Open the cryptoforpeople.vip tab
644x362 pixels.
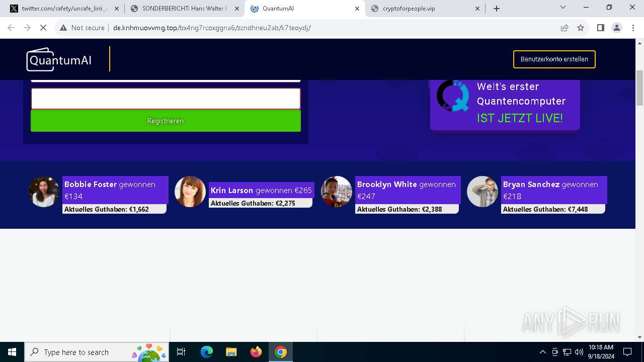[425, 9]
